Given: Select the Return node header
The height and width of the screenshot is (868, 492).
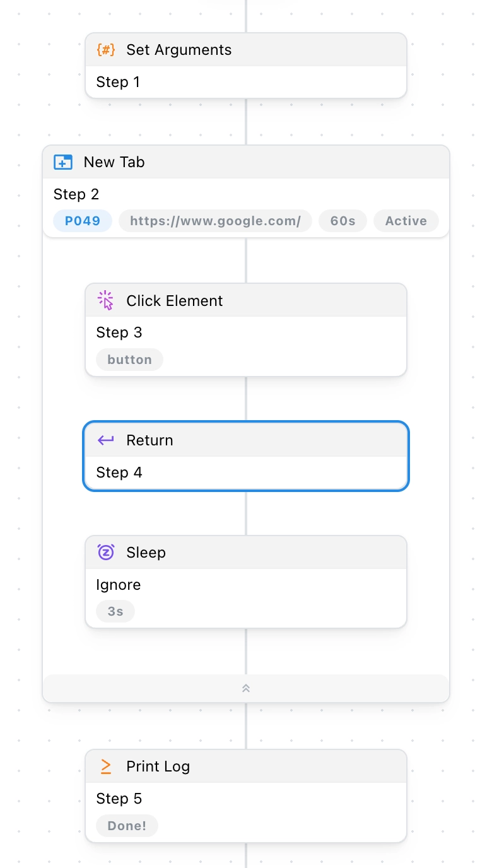Looking at the screenshot, I should tap(246, 440).
